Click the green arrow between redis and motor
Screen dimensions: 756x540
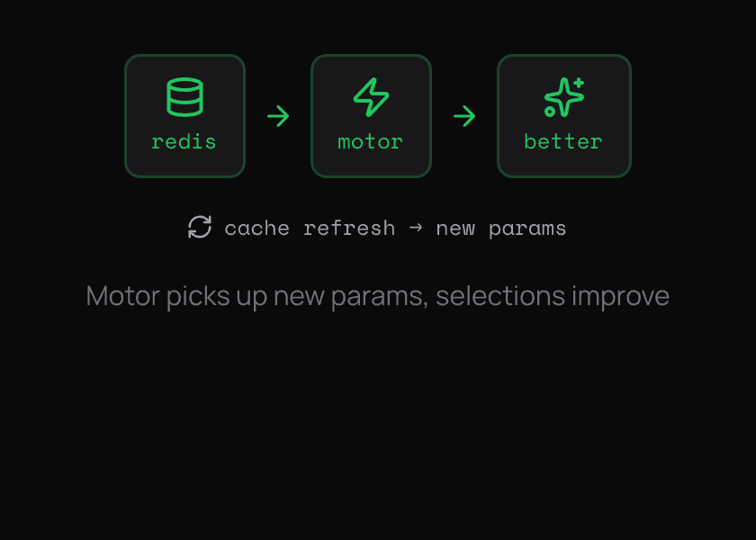pyautogui.click(x=278, y=116)
